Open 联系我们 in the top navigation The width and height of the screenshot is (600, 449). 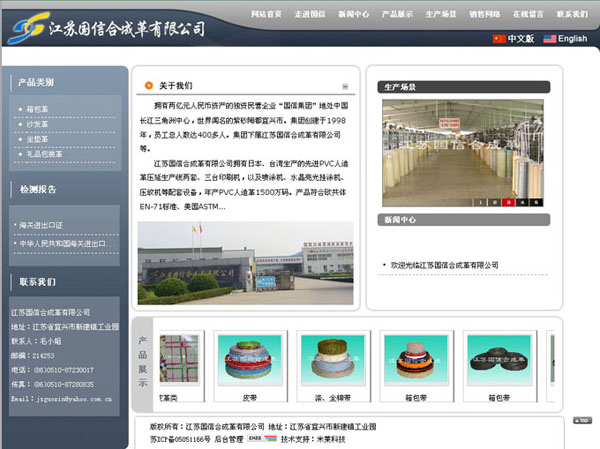pyautogui.click(x=572, y=14)
